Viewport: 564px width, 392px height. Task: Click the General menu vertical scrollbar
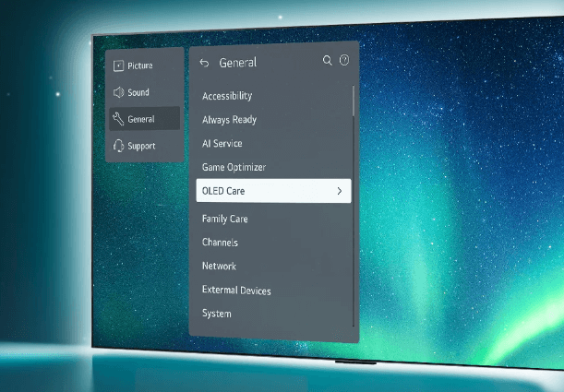[x=354, y=101]
